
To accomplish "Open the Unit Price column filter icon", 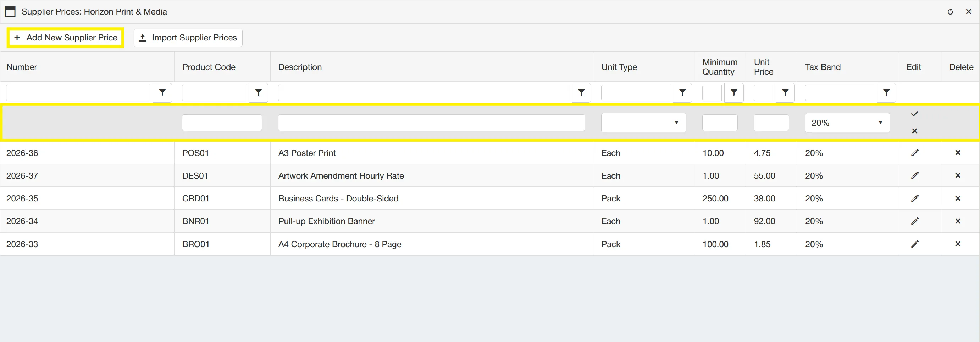I will tap(785, 93).
